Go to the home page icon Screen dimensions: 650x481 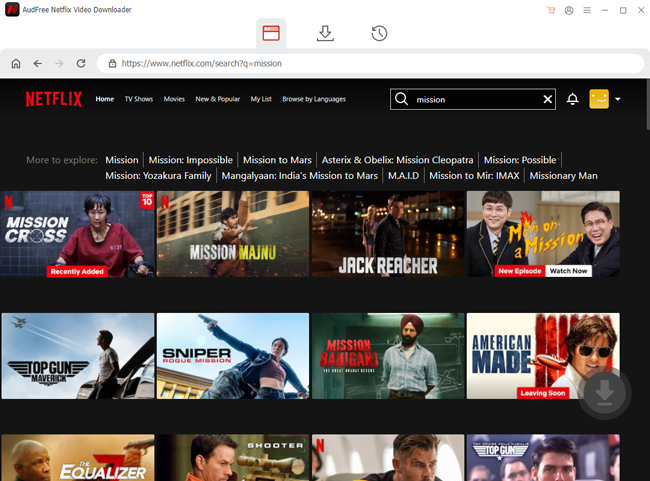coord(16,63)
